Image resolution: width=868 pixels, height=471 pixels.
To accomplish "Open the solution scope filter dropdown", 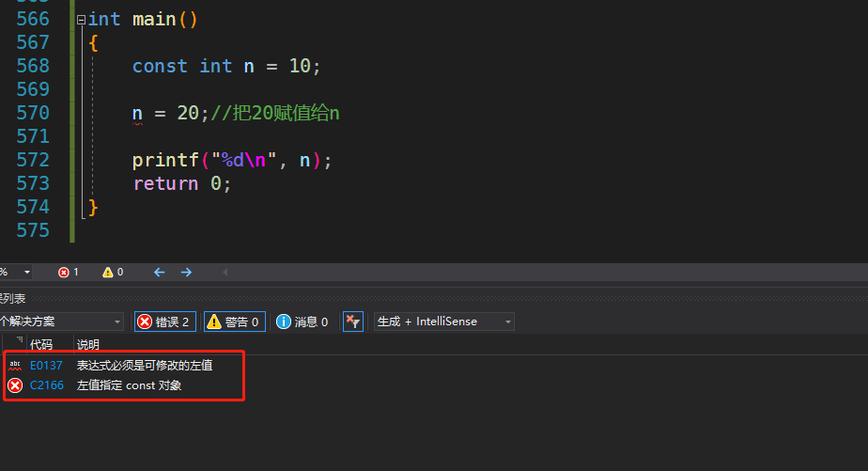I will [61, 322].
